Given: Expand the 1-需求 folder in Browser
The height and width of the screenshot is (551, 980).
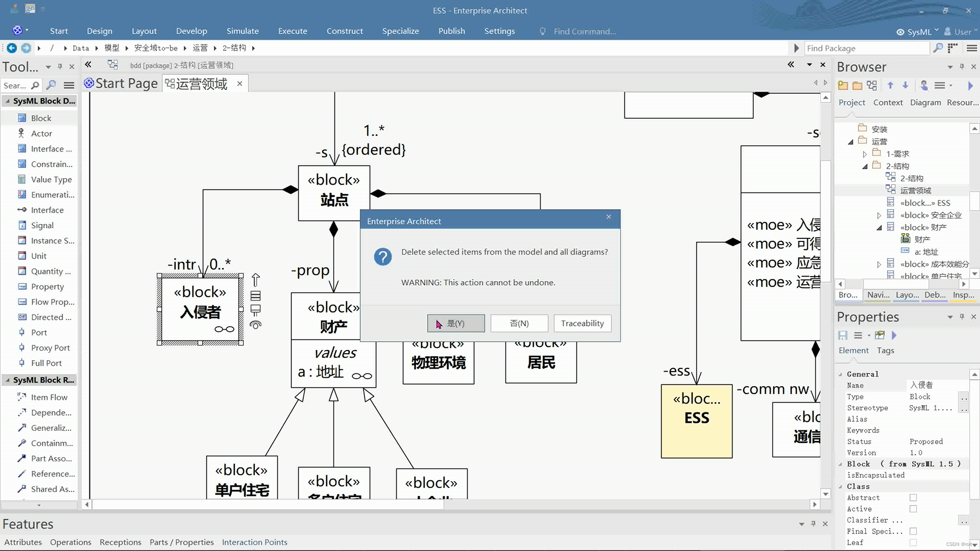Looking at the screenshot, I should tap(865, 154).
